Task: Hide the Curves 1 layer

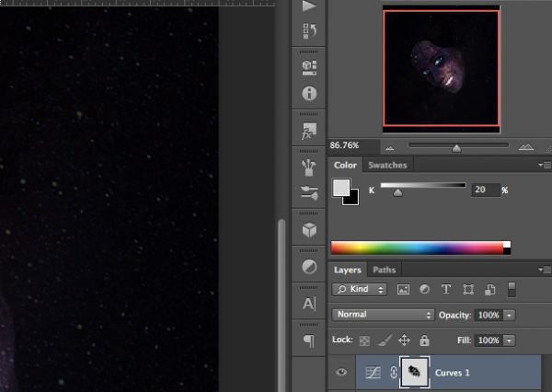Action: pos(342,373)
